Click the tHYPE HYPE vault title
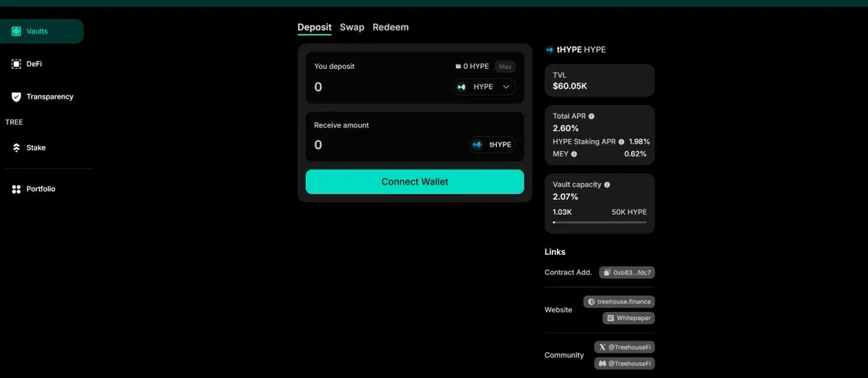Image resolution: width=868 pixels, height=378 pixels. 581,50
